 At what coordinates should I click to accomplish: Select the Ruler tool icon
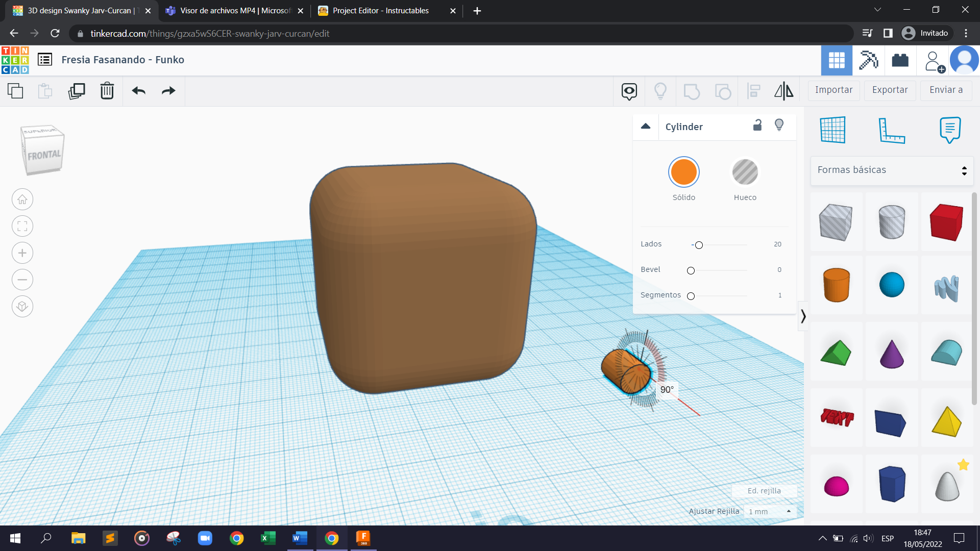point(891,130)
